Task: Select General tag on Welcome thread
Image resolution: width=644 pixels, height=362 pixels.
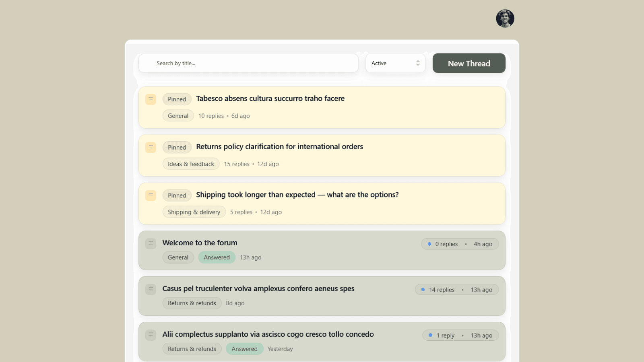Action: (178, 257)
